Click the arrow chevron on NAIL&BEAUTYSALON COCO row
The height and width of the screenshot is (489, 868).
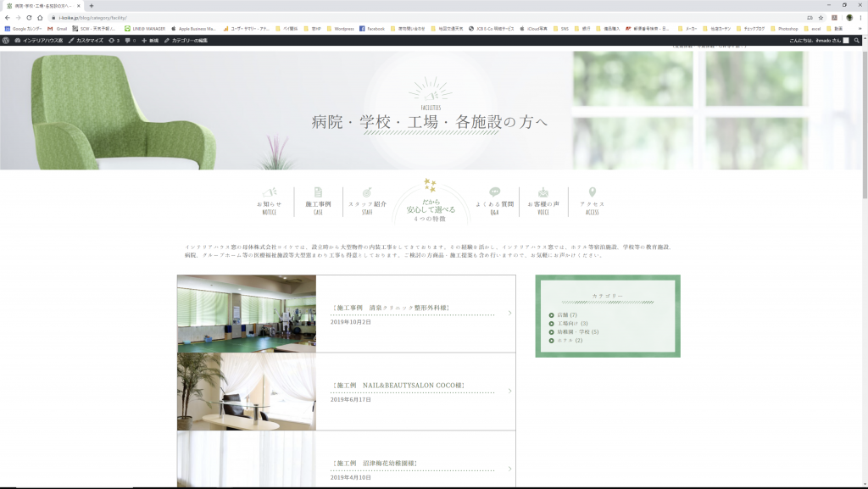pyautogui.click(x=509, y=391)
